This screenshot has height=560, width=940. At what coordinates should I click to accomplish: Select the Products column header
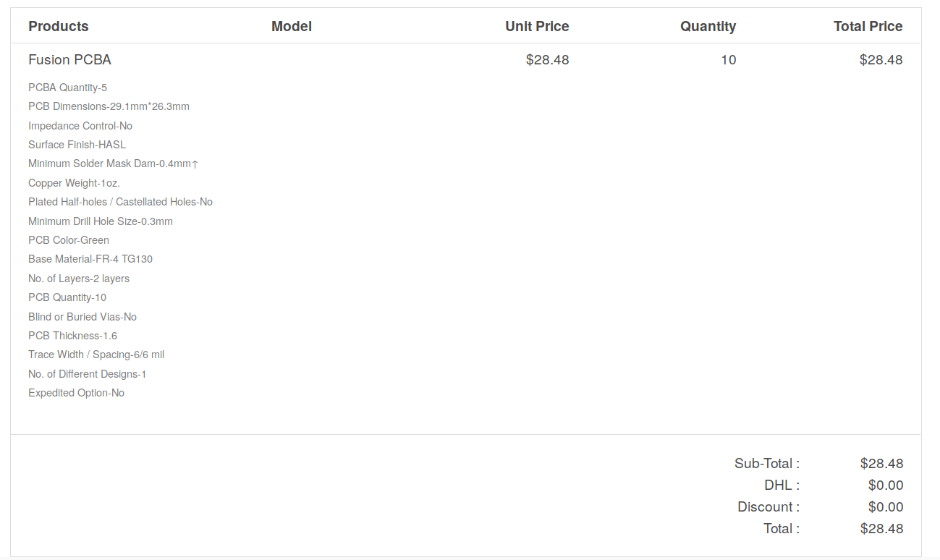click(x=59, y=27)
